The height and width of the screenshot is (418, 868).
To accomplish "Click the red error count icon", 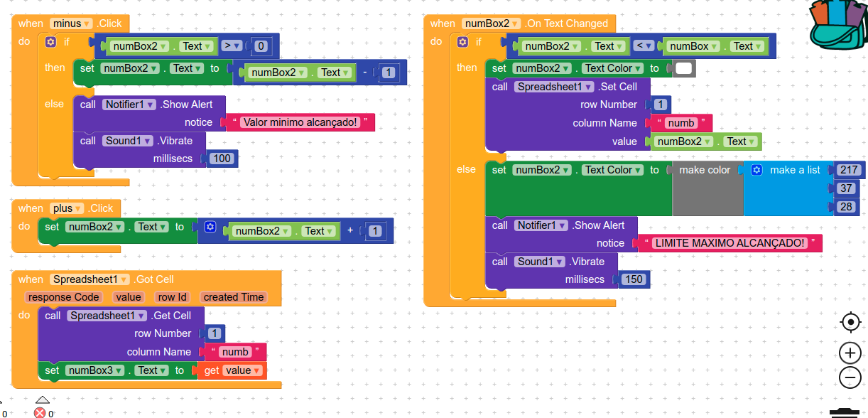I will pyautogui.click(x=40, y=413).
